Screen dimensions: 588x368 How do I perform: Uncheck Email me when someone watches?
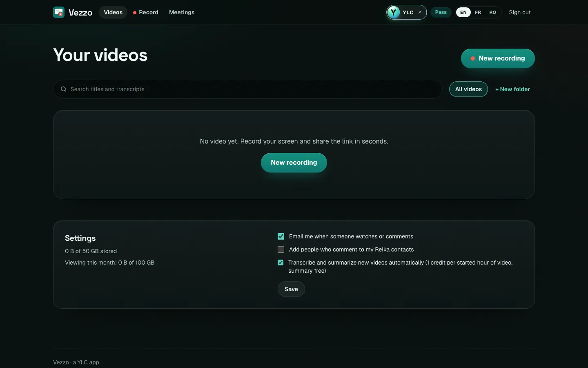click(x=281, y=236)
